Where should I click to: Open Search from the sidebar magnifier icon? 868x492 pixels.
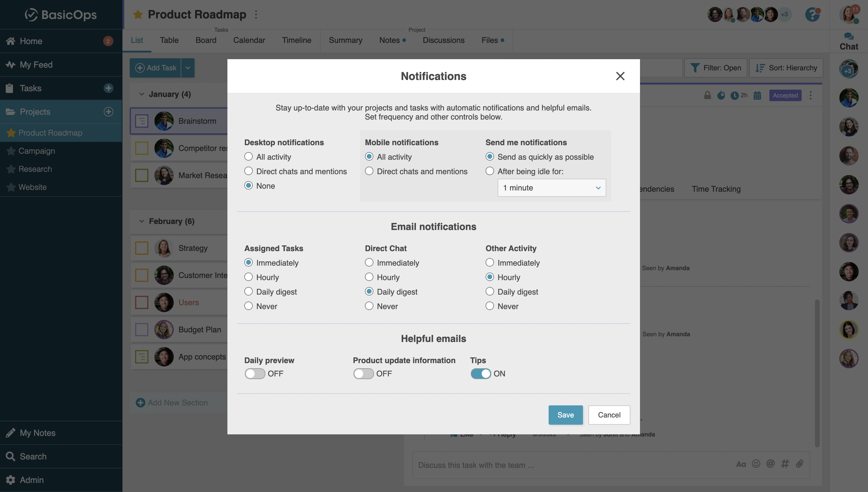coord(11,456)
